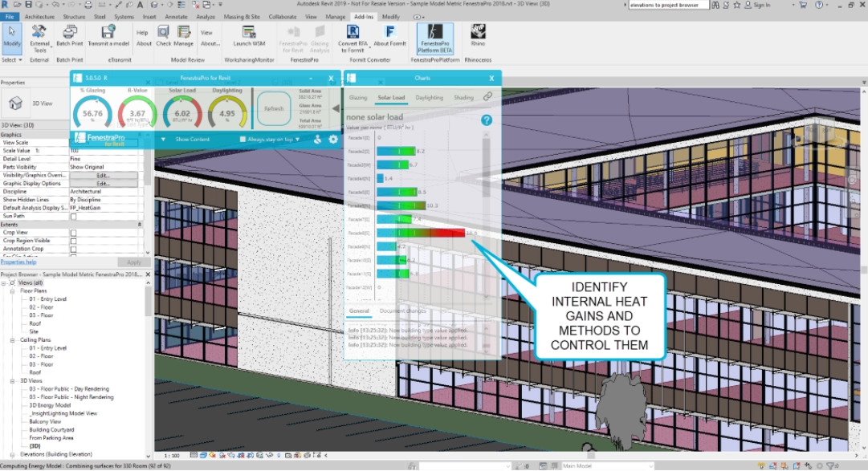Collapse the 3D Views tree node
The height and width of the screenshot is (471, 868).
(x=12, y=381)
